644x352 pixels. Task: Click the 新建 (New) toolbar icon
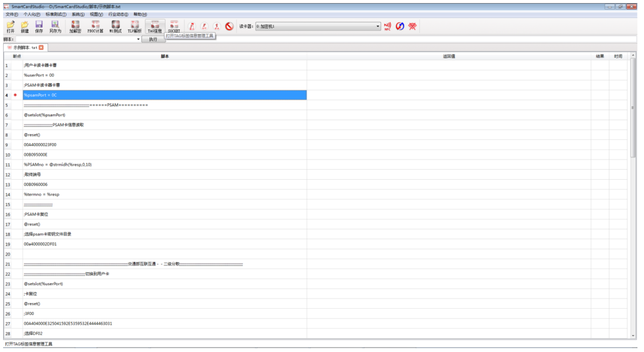point(24,26)
